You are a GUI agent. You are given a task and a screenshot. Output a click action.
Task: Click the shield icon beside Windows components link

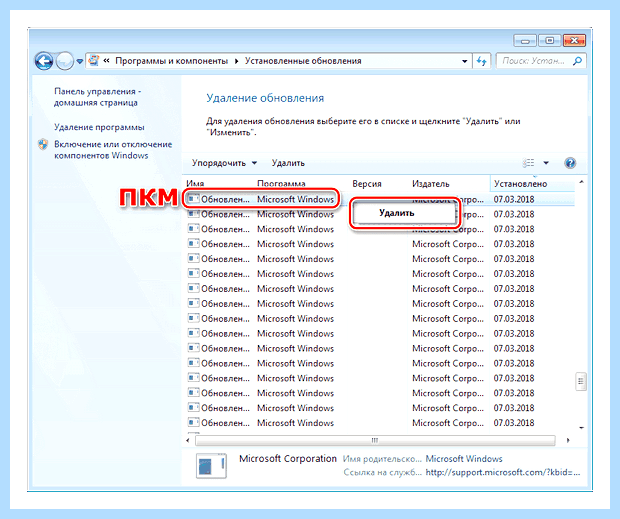click(x=43, y=144)
